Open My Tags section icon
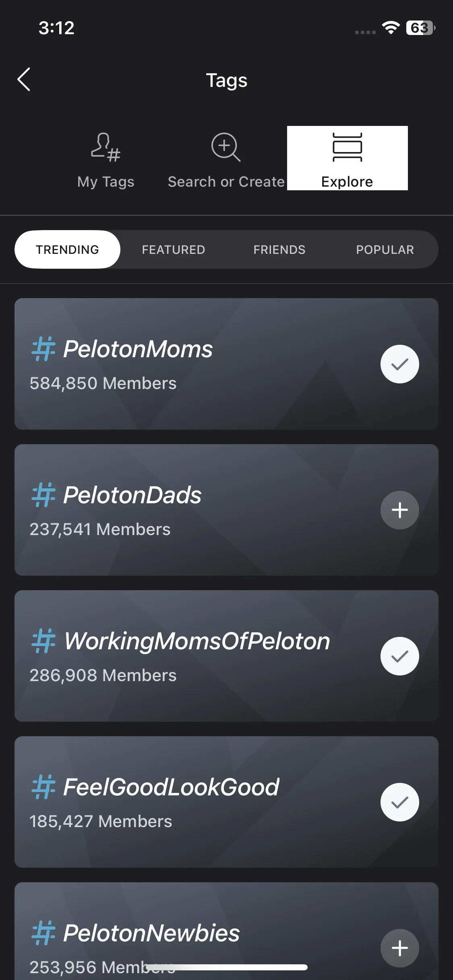453x980 pixels. (105, 147)
